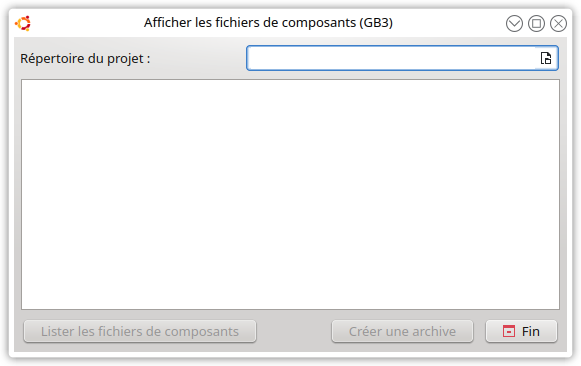581x366 pixels.
Task: Click the red icon on the Fin button
Action: [x=509, y=331]
